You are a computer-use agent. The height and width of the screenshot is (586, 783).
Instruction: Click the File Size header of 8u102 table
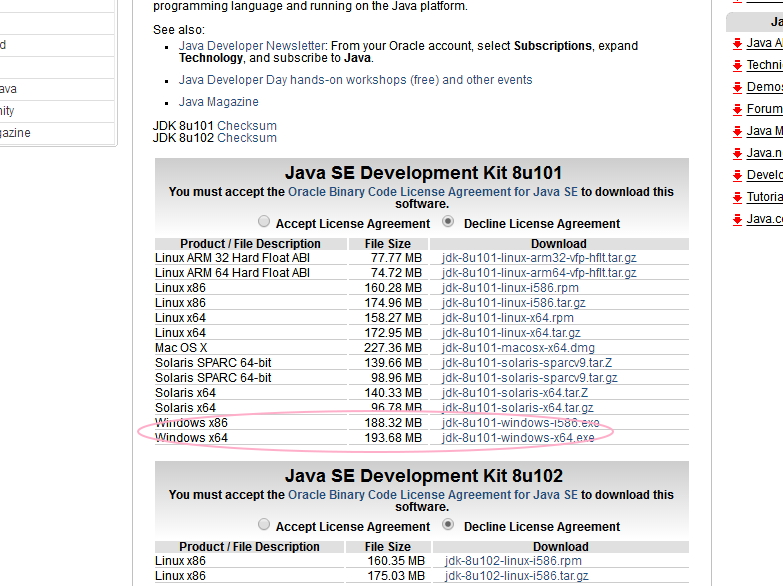[x=388, y=547]
